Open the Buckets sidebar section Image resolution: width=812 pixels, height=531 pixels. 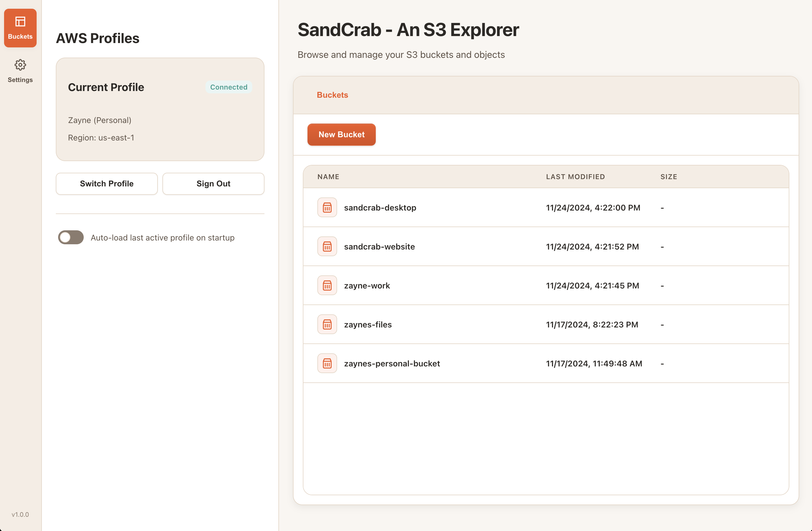(x=20, y=28)
